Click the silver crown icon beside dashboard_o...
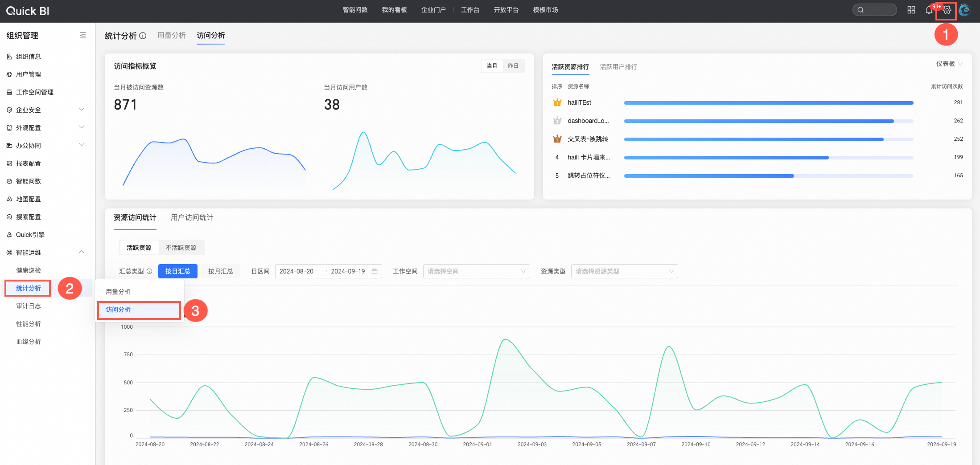Image resolution: width=980 pixels, height=465 pixels. [557, 121]
